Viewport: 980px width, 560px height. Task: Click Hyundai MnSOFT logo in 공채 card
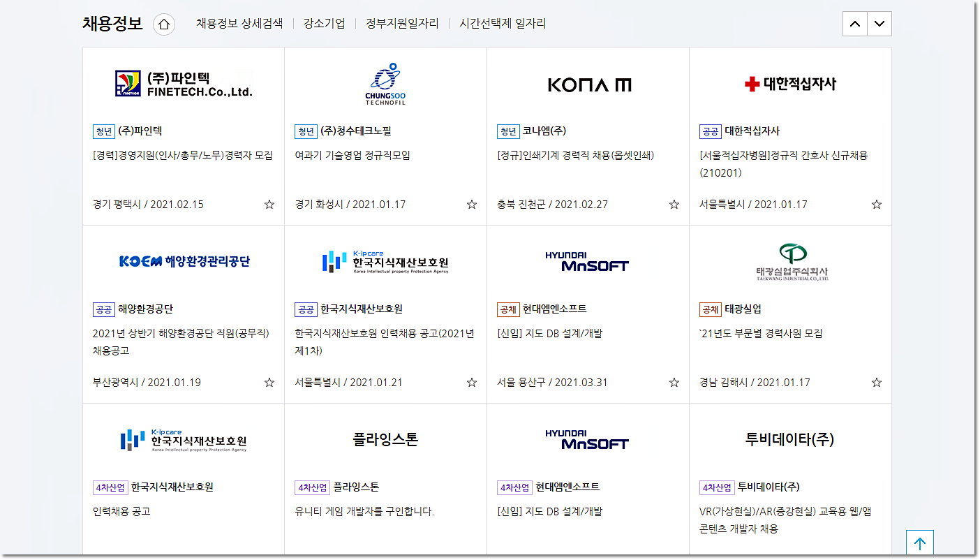click(x=587, y=261)
